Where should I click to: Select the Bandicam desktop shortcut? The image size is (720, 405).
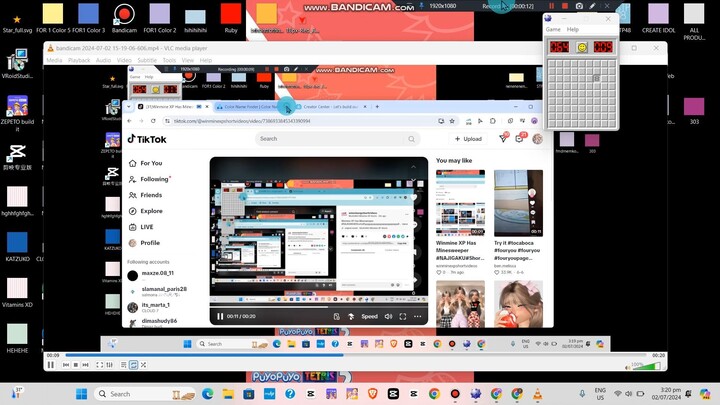click(x=124, y=18)
